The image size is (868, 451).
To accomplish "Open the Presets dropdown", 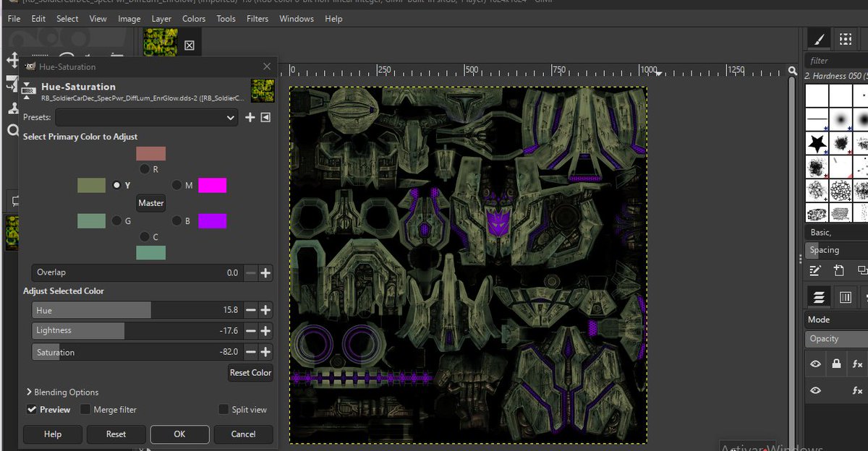I will click(146, 117).
